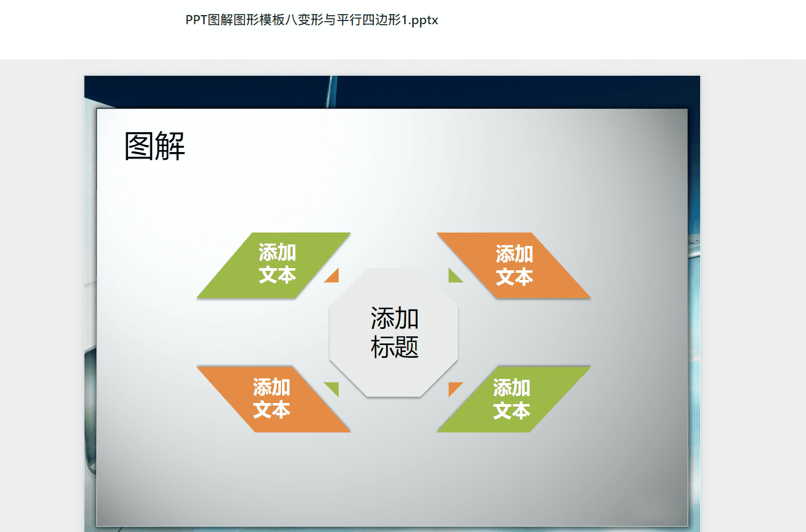Click the small orange triangle near bottom-right parallelogram

tap(454, 387)
